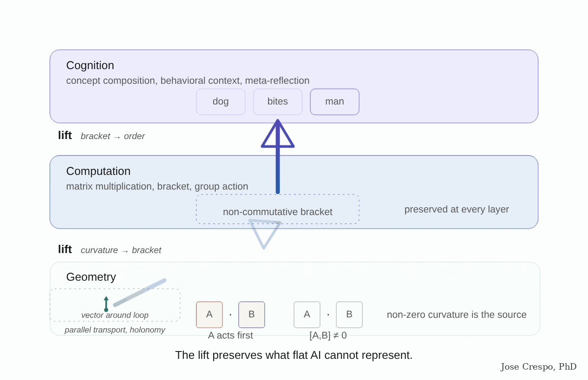Click the Geometry layer title
This screenshot has width=588, height=380.
click(91, 277)
